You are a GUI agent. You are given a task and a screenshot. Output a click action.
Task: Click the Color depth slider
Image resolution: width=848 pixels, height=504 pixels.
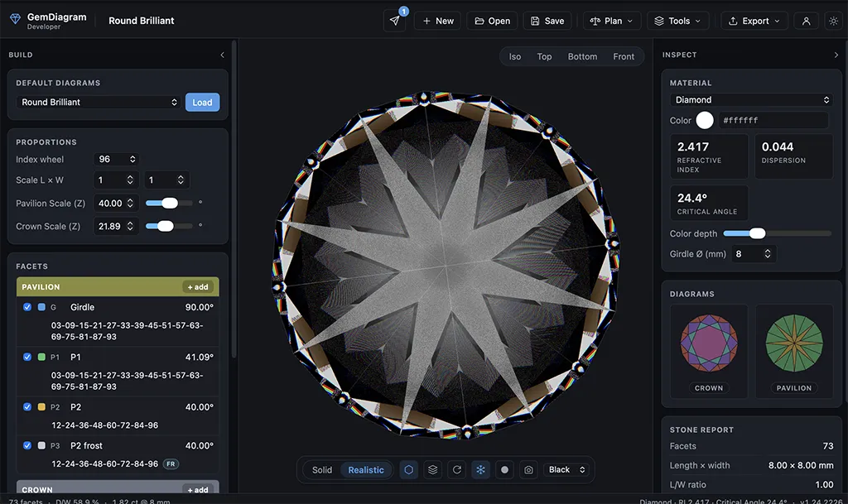tap(777, 233)
